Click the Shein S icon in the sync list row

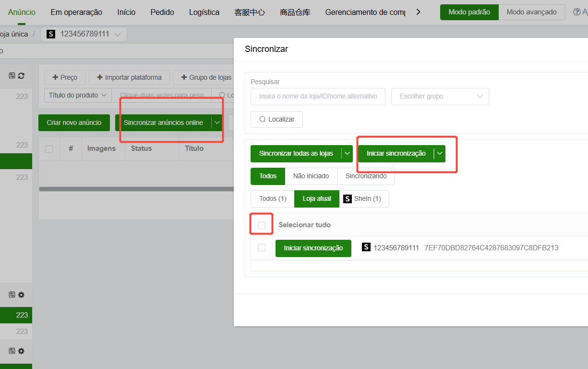pos(366,247)
